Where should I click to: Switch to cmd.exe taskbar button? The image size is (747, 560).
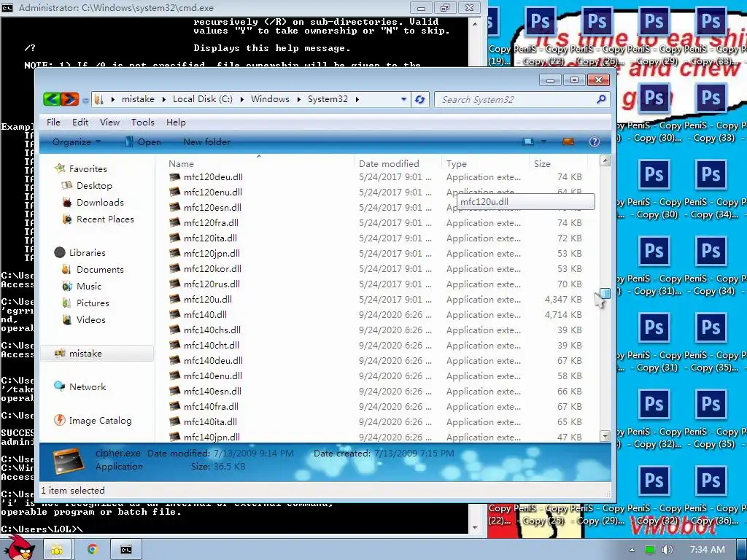click(x=125, y=550)
